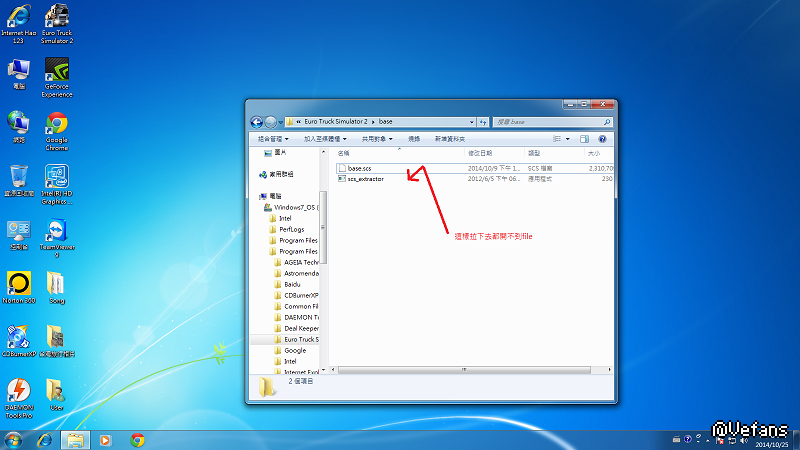Click the 燒錄 toolbar button
Image resolution: width=800 pixels, height=450 pixels.
(414, 138)
